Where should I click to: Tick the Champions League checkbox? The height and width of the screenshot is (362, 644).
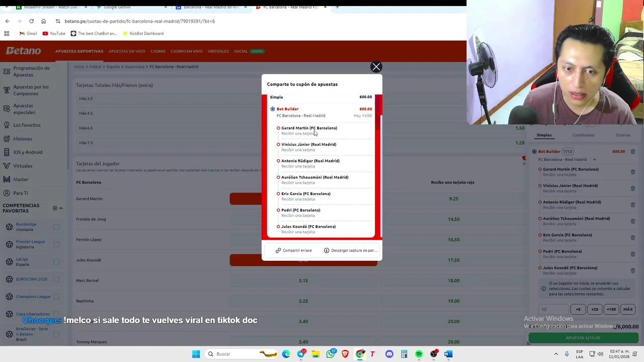[x=56, y=297]
